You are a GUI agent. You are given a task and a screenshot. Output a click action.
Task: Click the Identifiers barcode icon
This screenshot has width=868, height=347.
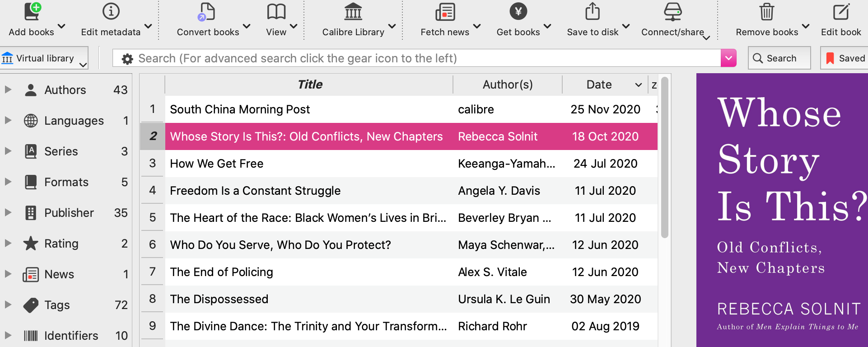pos(31,336)
